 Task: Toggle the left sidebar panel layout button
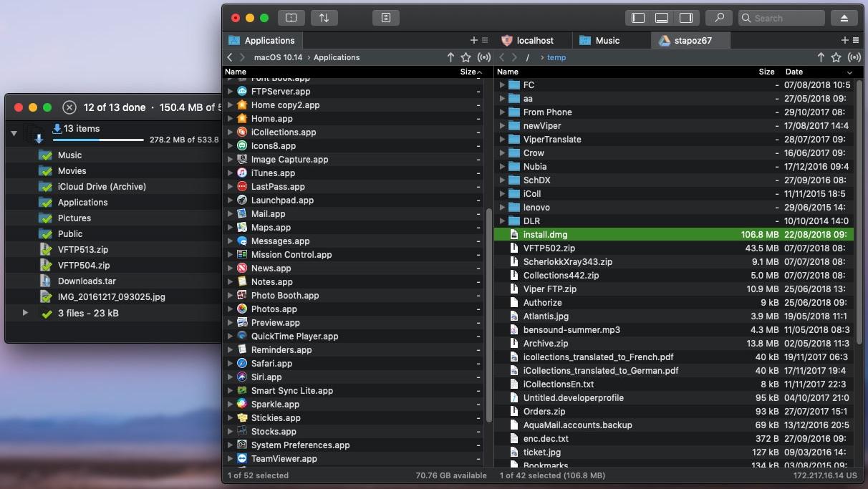pos(638,18)
